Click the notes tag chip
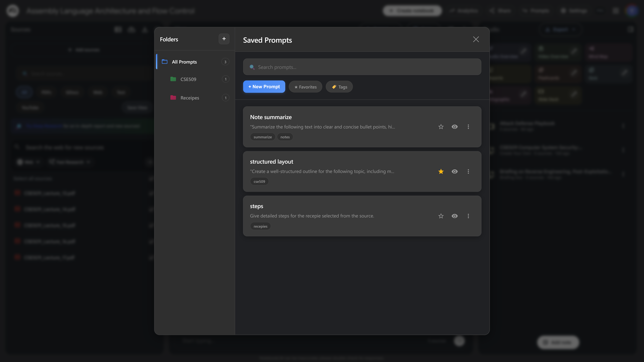This screenshot has width=644, height=362. click(285, 137)
